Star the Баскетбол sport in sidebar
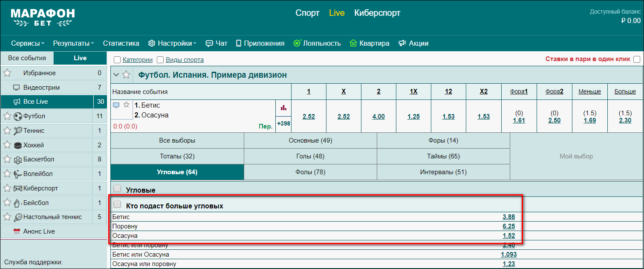 click(7, 159)
